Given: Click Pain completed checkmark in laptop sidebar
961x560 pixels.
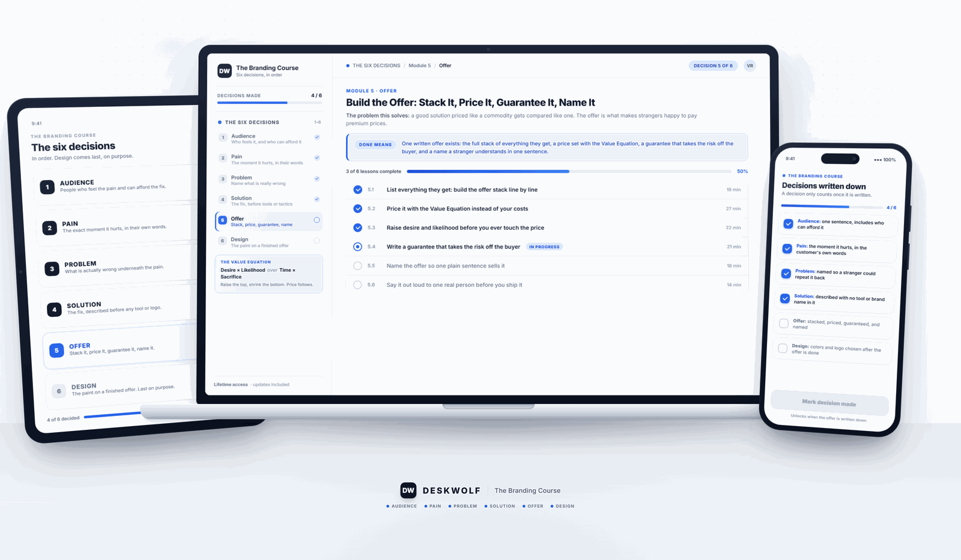Looking at the screenshot, I should point(317,158).
